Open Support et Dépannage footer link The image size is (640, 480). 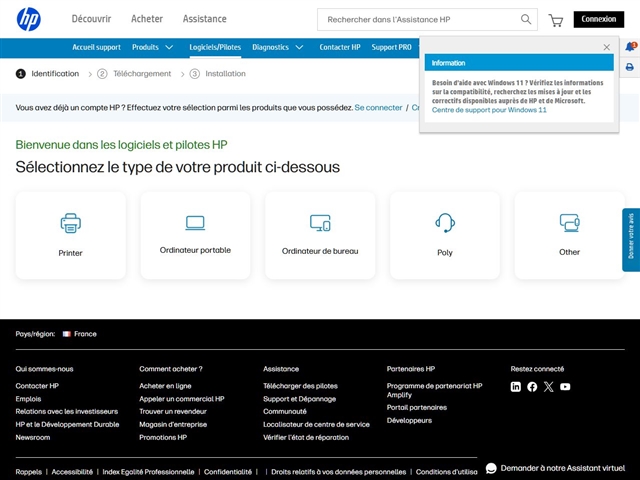[300, 399]
